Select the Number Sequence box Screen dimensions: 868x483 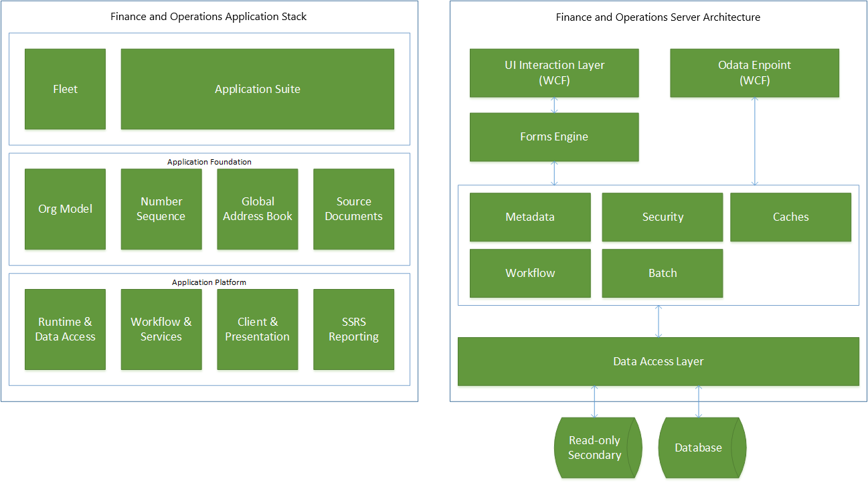[161, 209]
